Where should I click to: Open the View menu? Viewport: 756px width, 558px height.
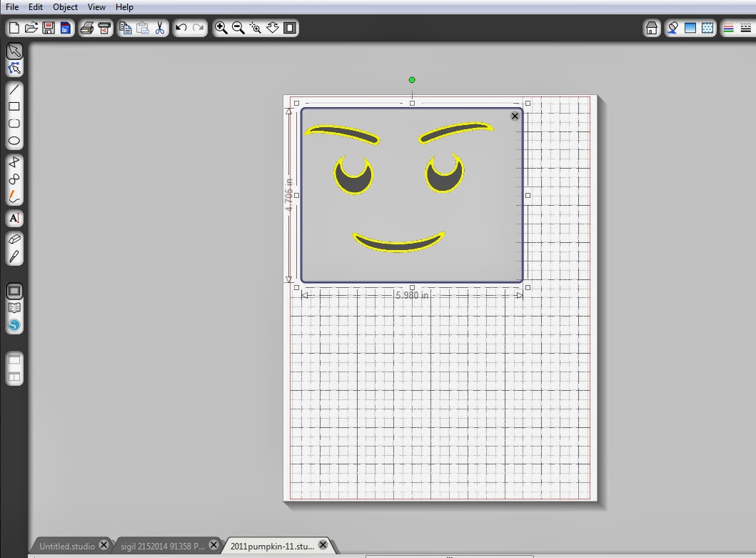pos(96,6)
